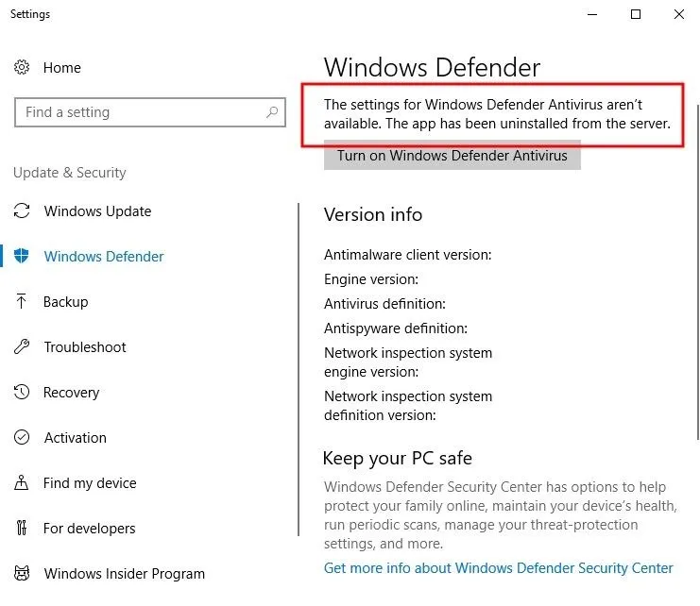The image size is (700, 606).
Task: Open Get more info about Security Center link
Action: click(498, 568)
